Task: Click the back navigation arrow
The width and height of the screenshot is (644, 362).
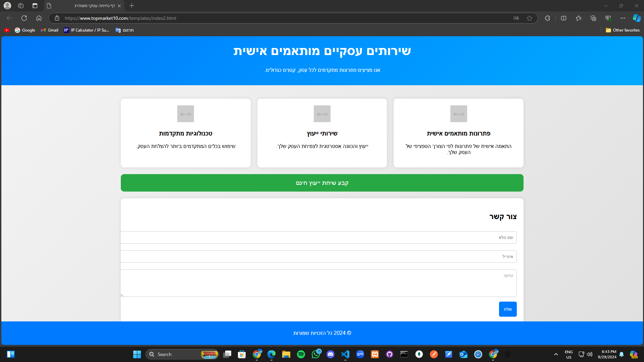Action: (9, 18)
